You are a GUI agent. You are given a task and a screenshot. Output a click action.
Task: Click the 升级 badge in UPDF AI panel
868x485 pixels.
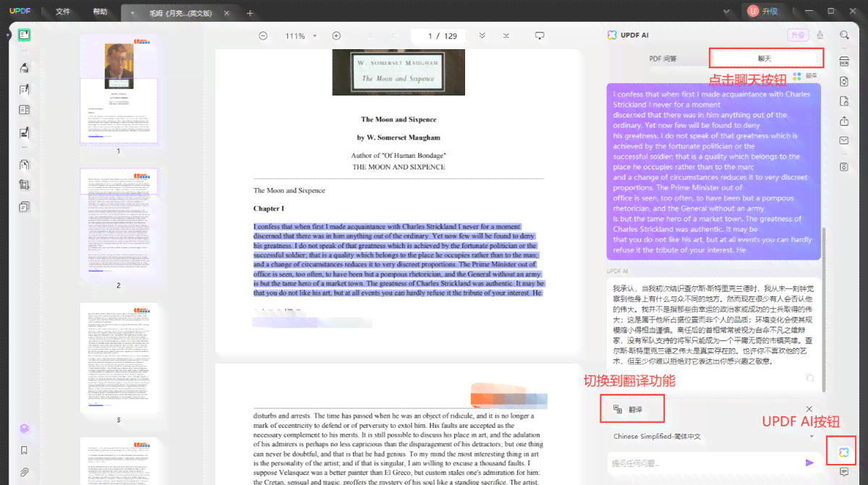click(x=798, y=35)
